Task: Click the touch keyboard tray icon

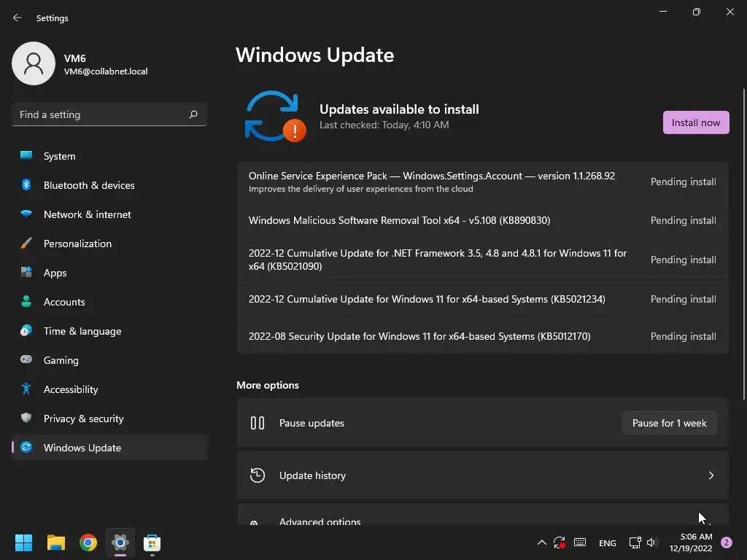Action: [x=580, y=542]
